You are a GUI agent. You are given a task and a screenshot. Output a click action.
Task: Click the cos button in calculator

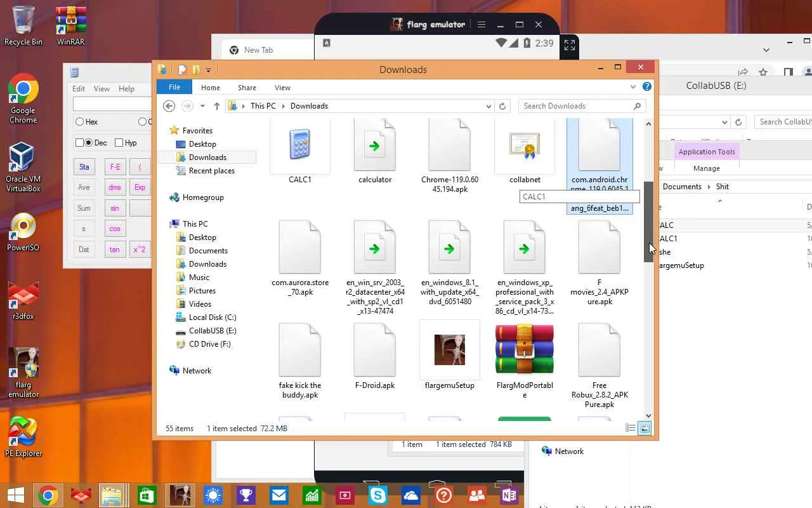click(x=114, y=229)
